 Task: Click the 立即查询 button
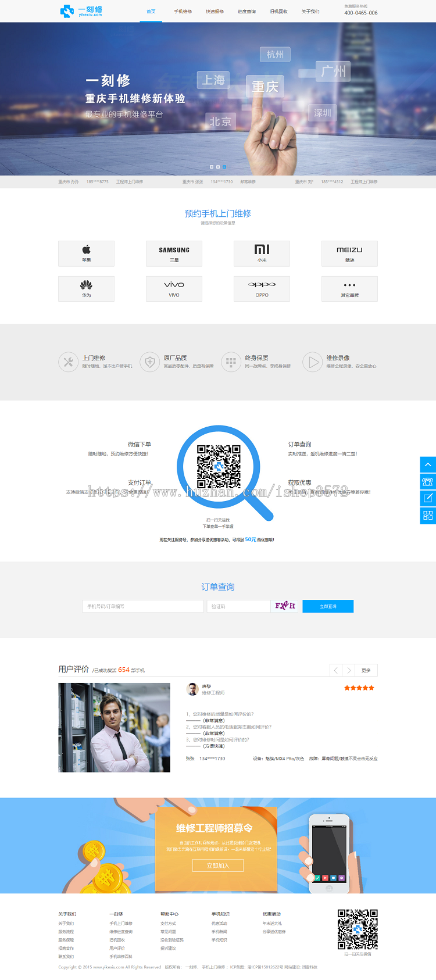(328, 606)
